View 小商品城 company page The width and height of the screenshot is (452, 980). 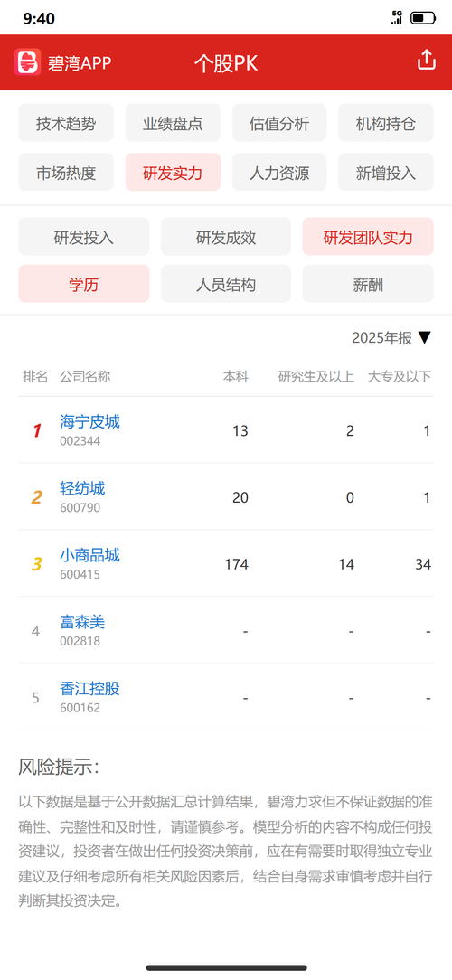click(x=90, y=555)
